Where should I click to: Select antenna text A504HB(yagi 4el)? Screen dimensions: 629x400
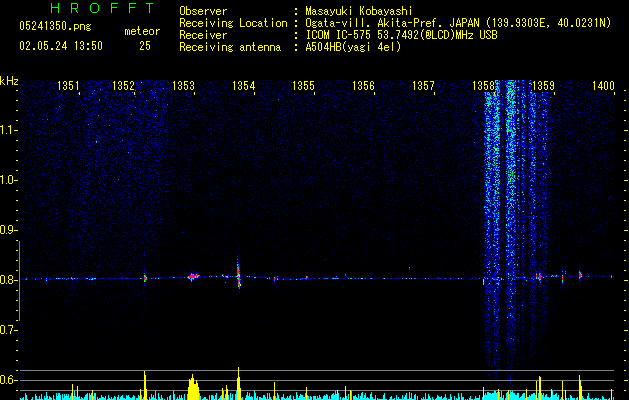pos(353,47)
